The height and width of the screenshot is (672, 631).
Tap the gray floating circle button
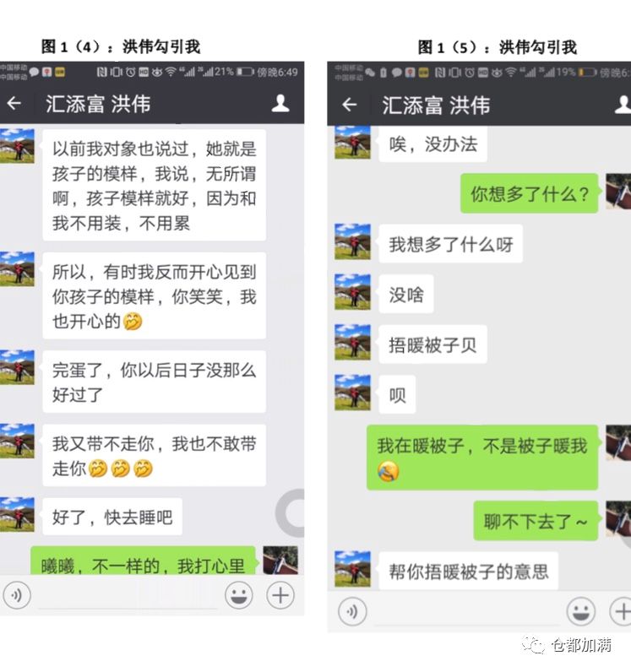point(291,513)
